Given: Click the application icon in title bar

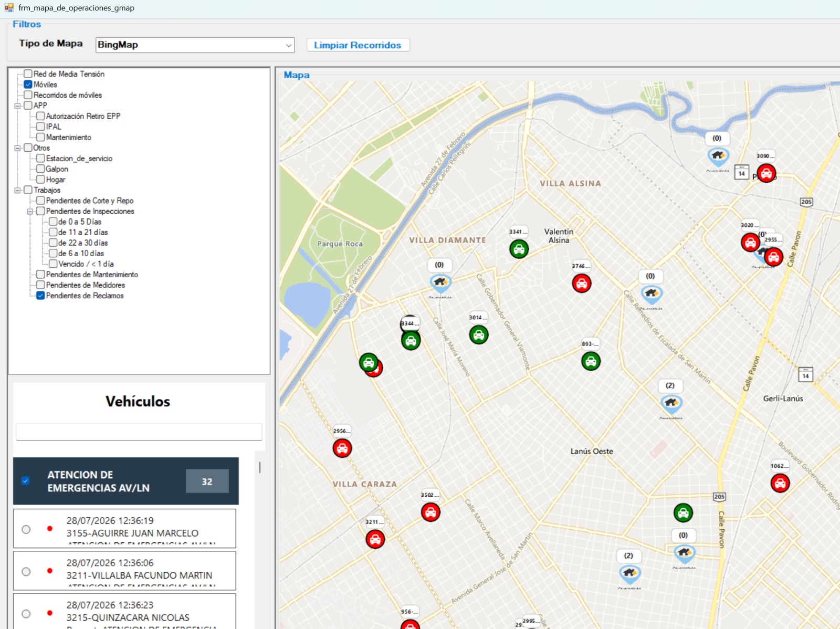Looking at the screenshot, I should coord(9,7).
